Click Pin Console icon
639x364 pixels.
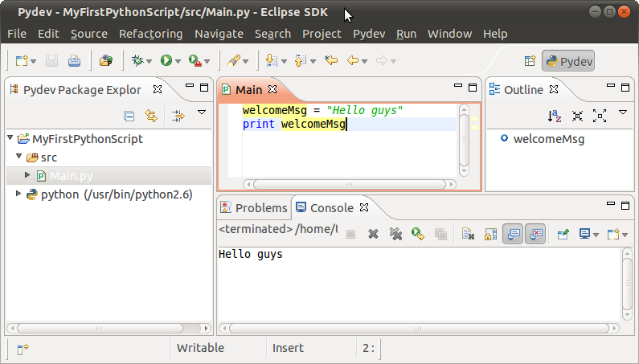[563, 234]
